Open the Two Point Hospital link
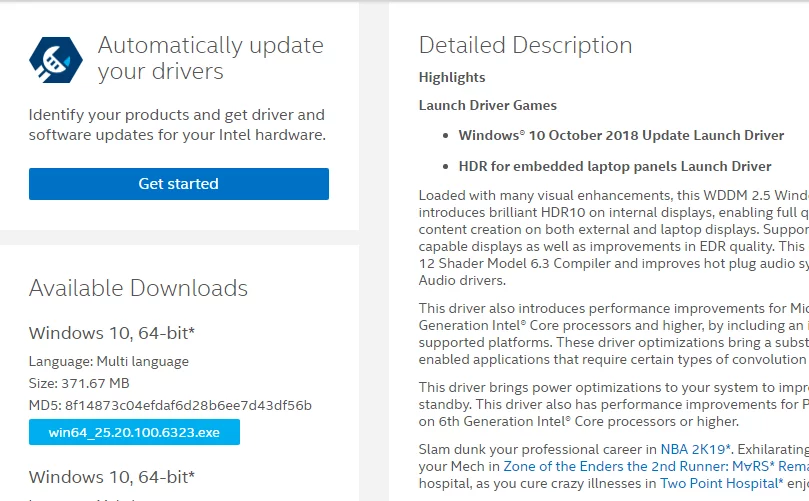The width and height of the screenshot is (809, 501). (x=722, y=483)
